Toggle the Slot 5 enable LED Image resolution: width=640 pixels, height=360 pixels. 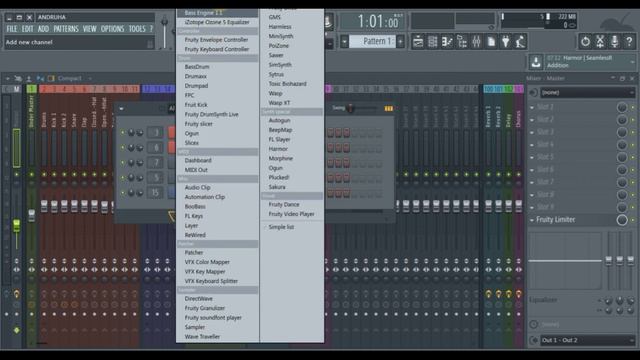633,158
